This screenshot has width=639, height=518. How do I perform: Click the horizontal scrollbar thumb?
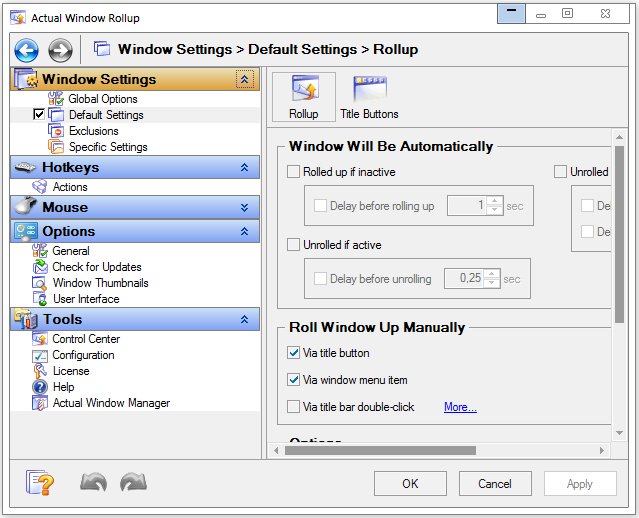(x=380, y=450)
